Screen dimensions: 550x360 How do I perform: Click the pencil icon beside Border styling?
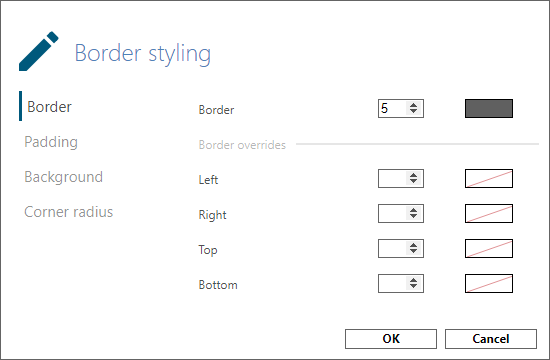click(39, 51)
